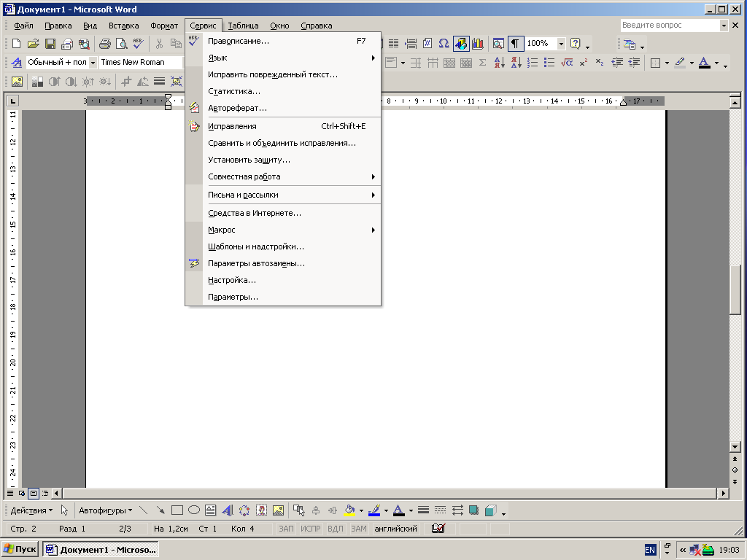The width and height of the screenshot is (747, 560).
Task: Click the Select Objects pointer icon
Action: point(64,510)
